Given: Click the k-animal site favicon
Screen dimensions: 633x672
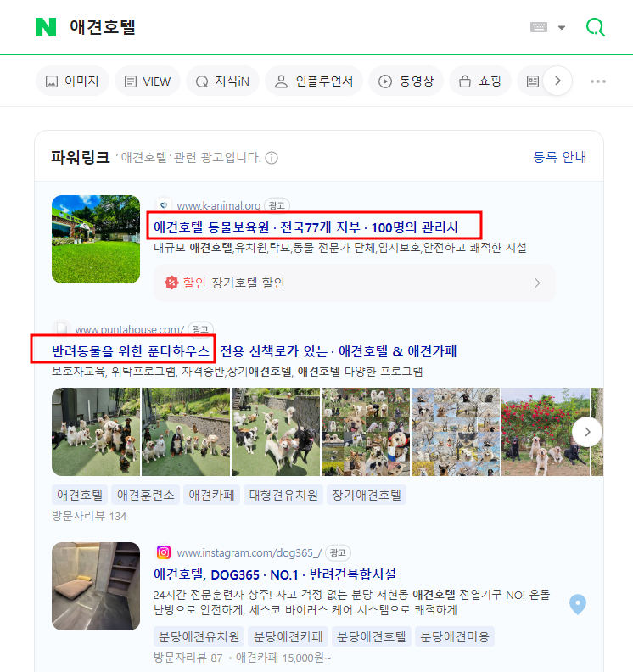Looking at the screenshot, I should [x=163, y=205].
